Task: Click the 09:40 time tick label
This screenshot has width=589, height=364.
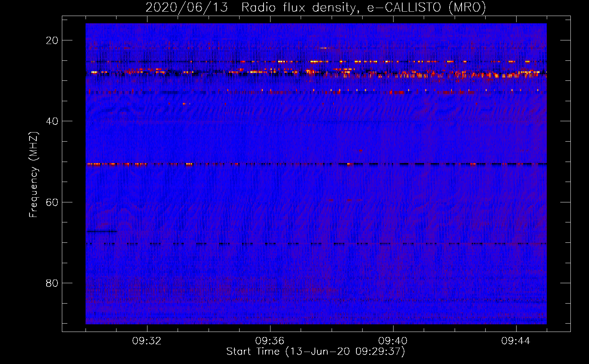Action: point(393,341)
